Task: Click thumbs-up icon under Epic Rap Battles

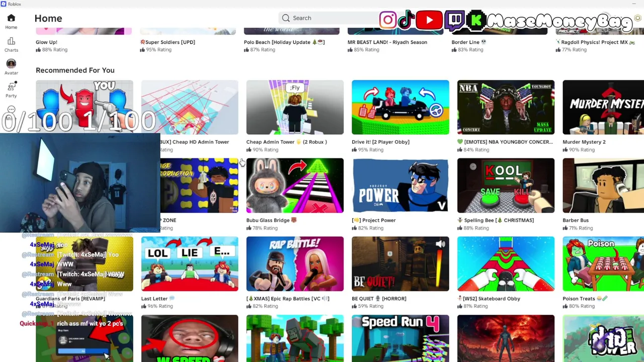Action: [x=249, y=306]
